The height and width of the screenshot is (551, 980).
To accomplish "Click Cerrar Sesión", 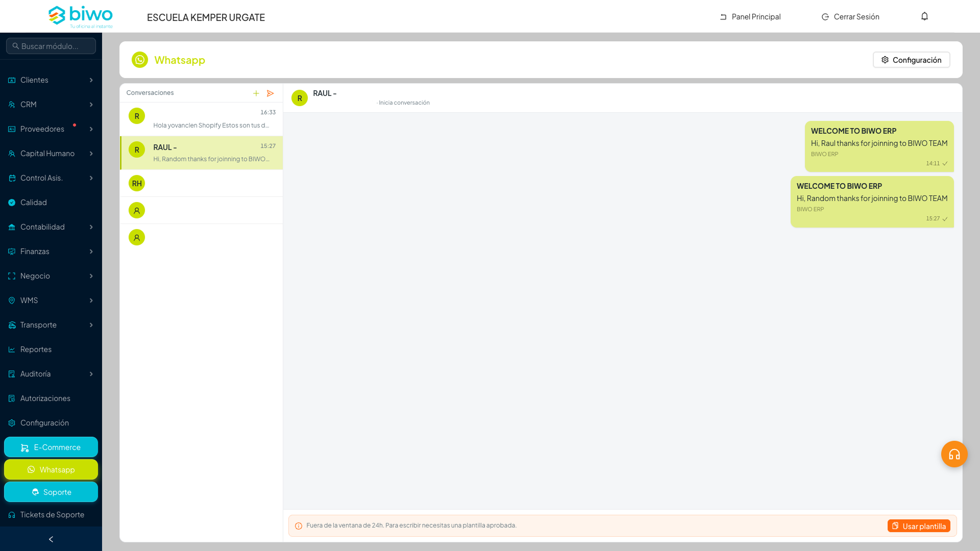I will pos(850,17).
